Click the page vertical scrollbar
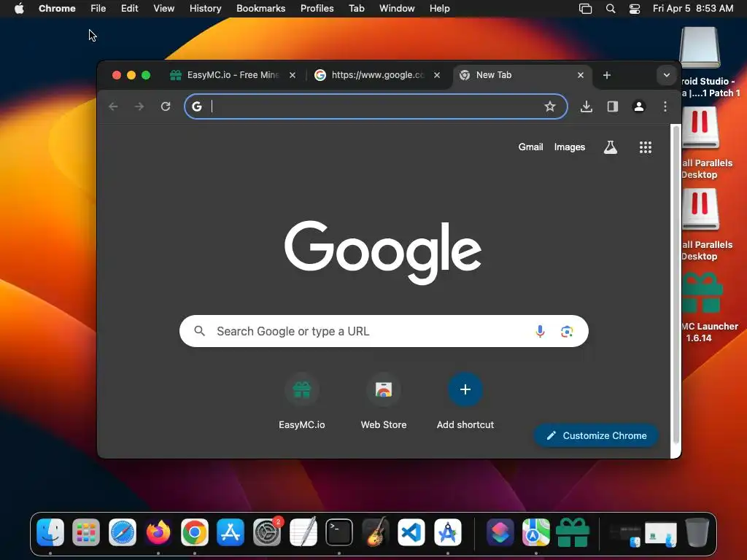This screenshot has height=560, width=747. coord(675,286)
